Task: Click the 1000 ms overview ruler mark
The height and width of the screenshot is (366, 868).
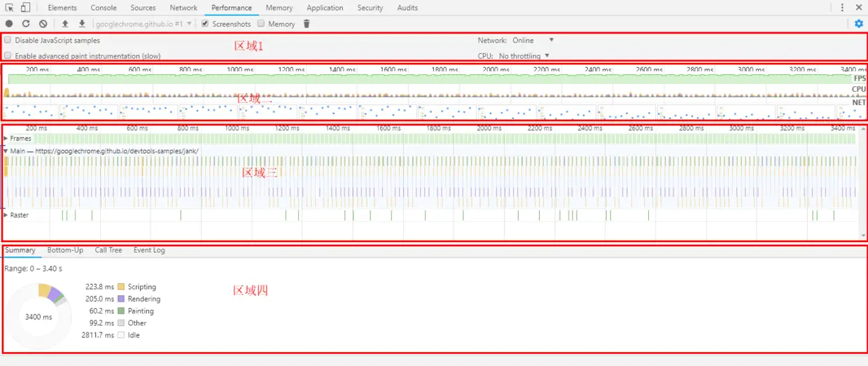Action: [x=239, y=70]
